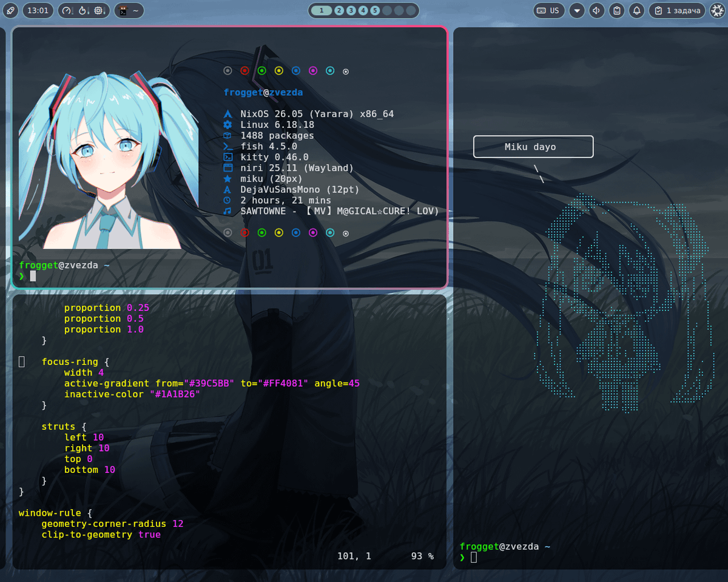Screen dimensions: 728x582
Task: Switch to workspace 5
Action: click(x=375, y=10)
